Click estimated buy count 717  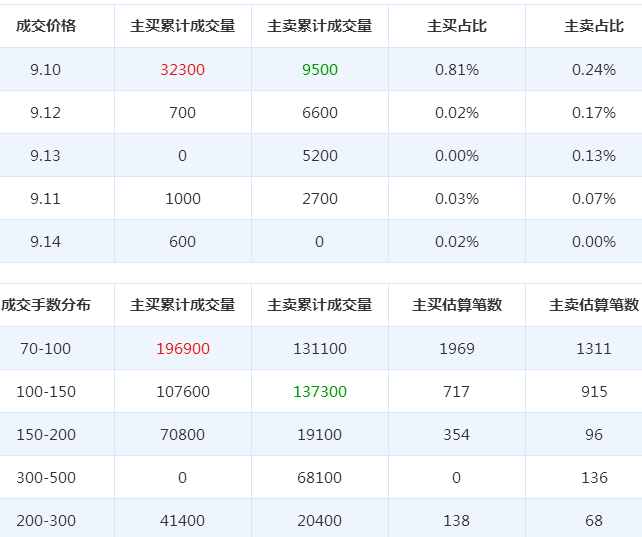457,392
